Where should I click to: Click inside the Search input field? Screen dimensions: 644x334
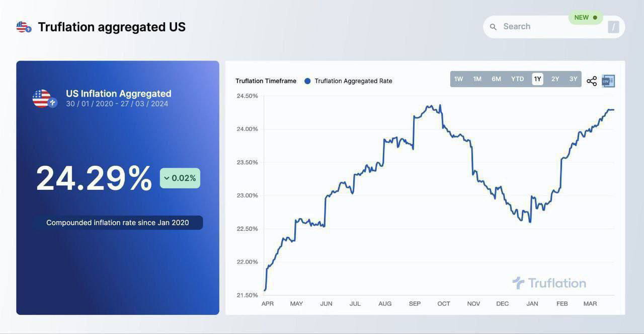533,26
